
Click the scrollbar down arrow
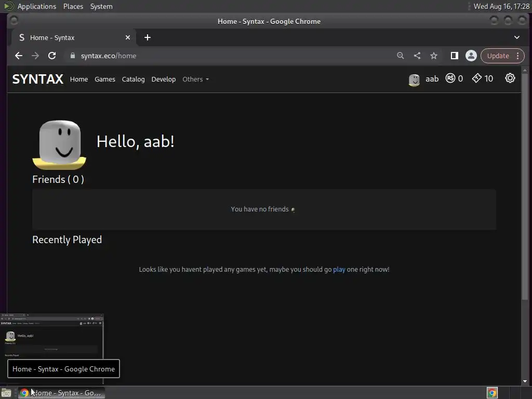coord(525,381)
